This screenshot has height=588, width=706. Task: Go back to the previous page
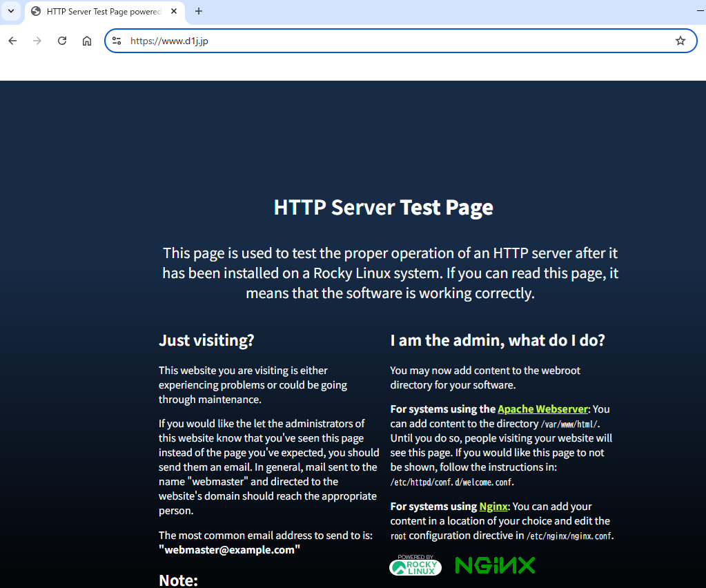[12, 41]
